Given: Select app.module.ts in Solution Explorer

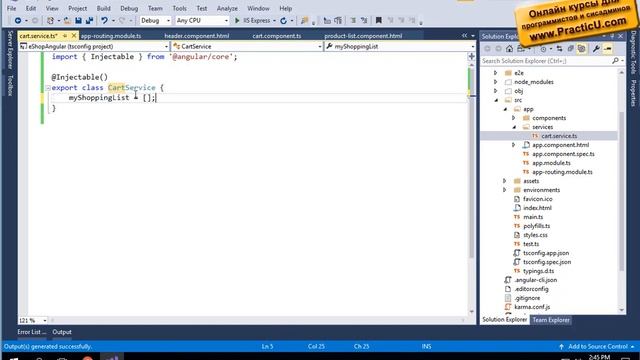Looking at the screenshot, I should 551,163.
